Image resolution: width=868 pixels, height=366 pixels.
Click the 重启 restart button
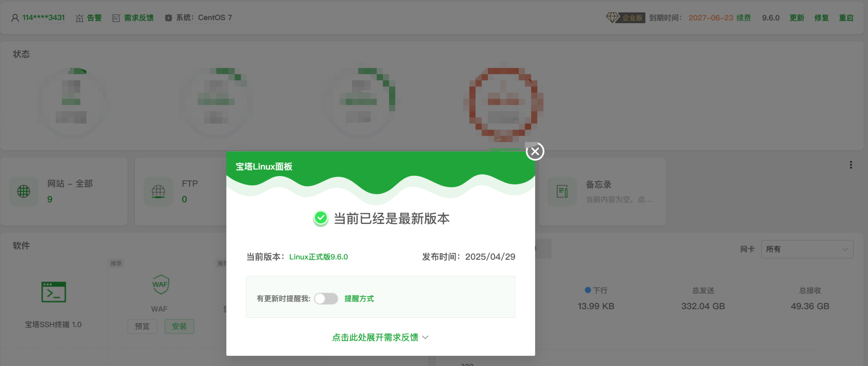click(846, 18)
